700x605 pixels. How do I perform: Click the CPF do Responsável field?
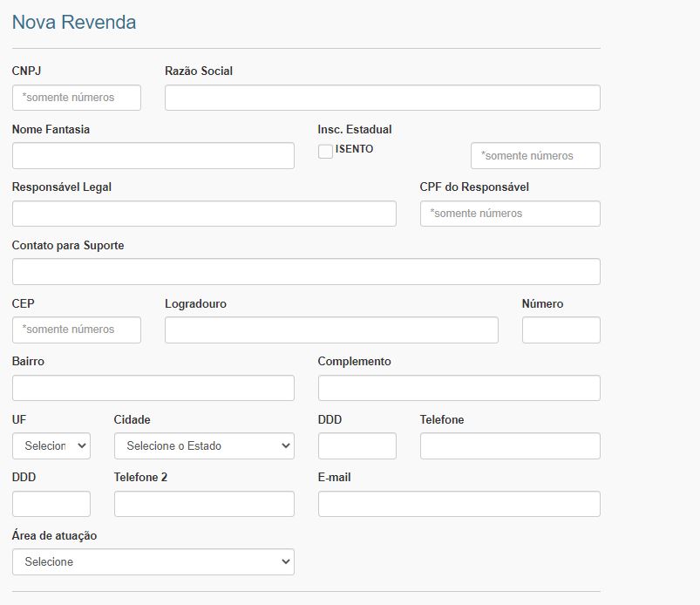click(x=510, y=214)
